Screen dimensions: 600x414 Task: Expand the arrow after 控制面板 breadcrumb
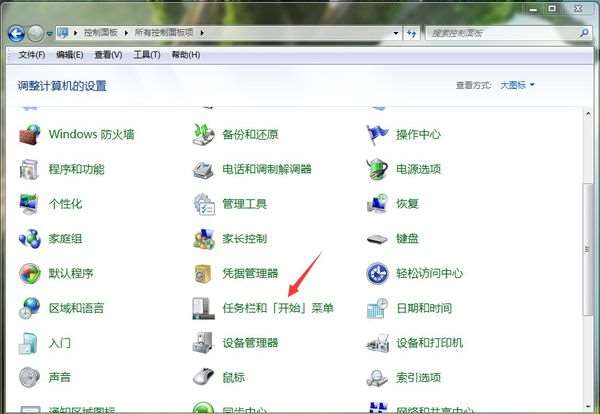click(126, 33)
